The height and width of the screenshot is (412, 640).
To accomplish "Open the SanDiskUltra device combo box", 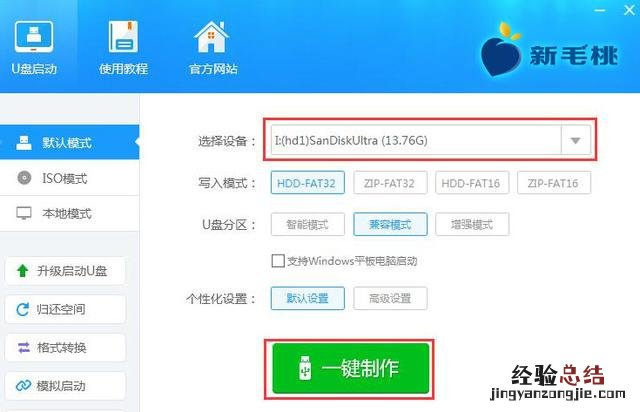I will (x=430, y=140).
